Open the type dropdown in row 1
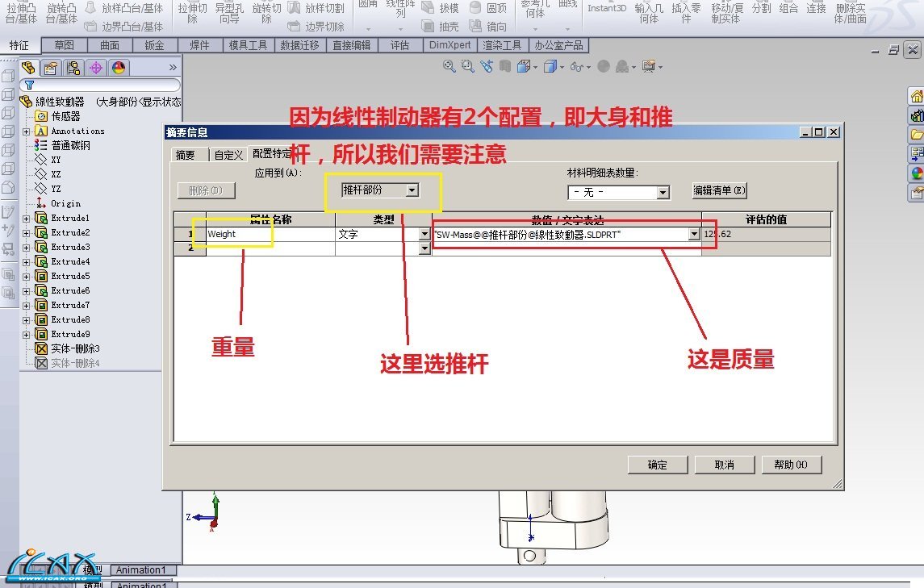Image resolution: width=924 pixels, height=588 pixels. [x=424, y=235]
